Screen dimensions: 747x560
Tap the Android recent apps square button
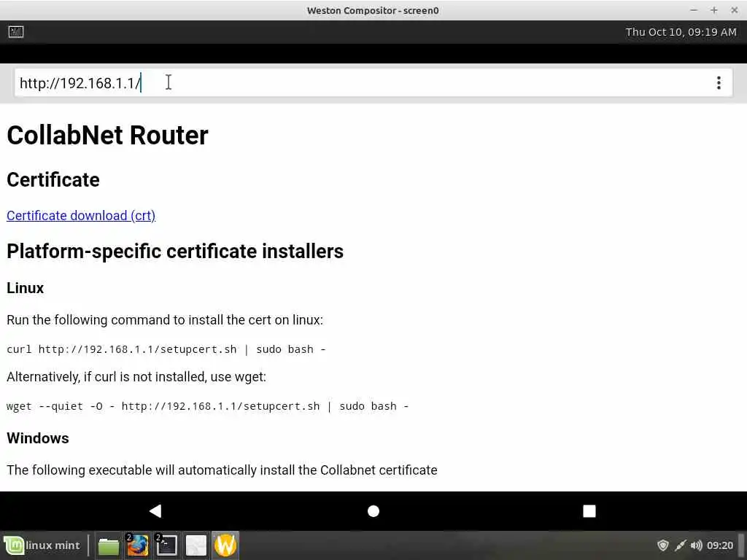click(589, 511)
